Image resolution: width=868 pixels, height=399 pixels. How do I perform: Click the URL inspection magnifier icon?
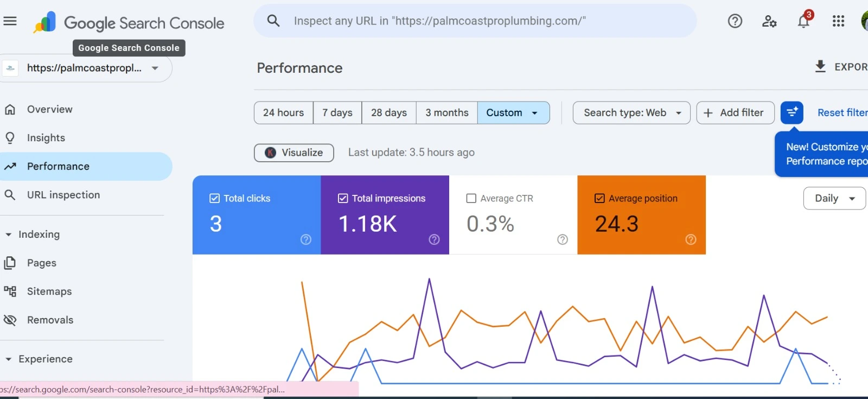point(10,195)
